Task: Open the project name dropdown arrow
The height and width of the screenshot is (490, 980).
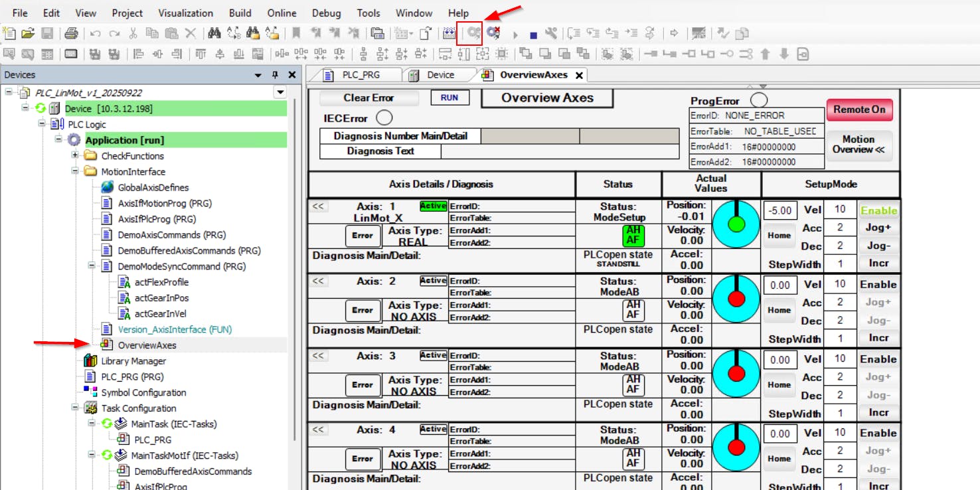Action: pyautogui.click(x=280, y=93)
